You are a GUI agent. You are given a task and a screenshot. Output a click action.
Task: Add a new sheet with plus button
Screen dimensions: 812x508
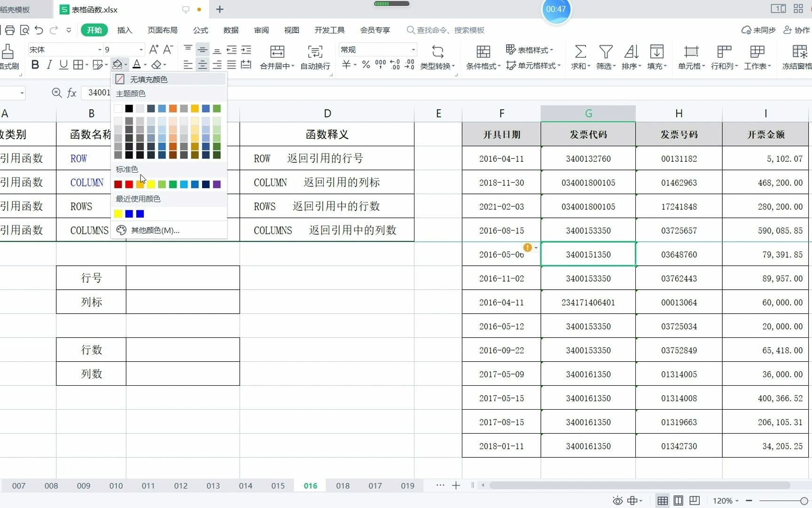pyautogui.click(x=456, y=485)
